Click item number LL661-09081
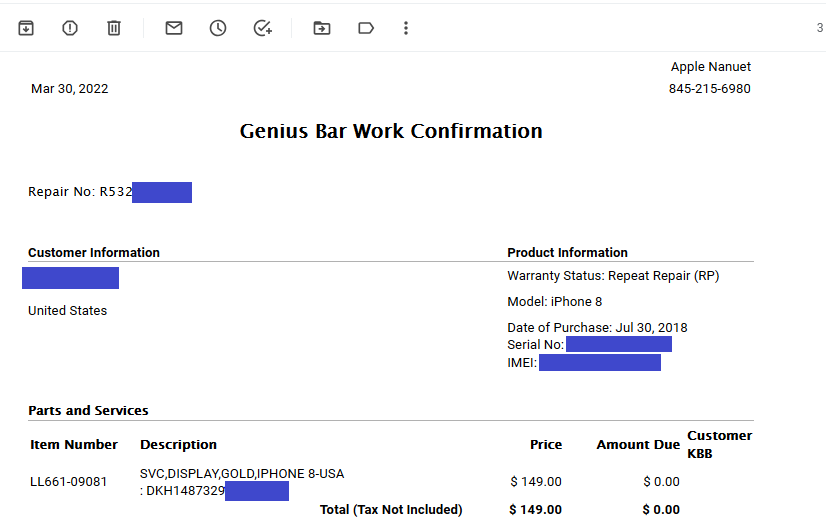 pos(68,481)
